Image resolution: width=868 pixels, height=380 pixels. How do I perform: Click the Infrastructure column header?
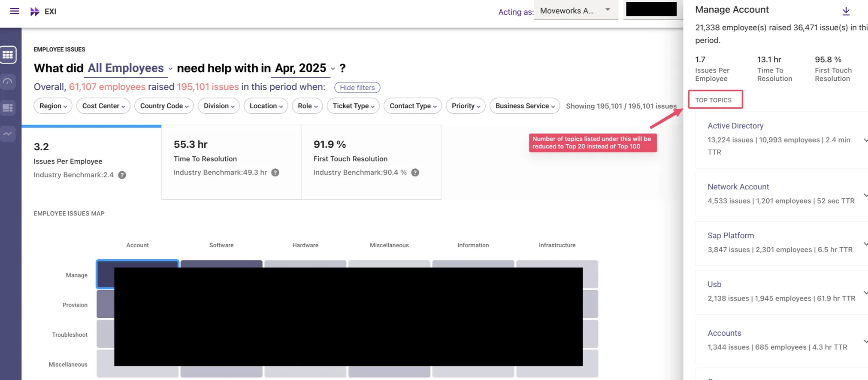pos(557,245)
